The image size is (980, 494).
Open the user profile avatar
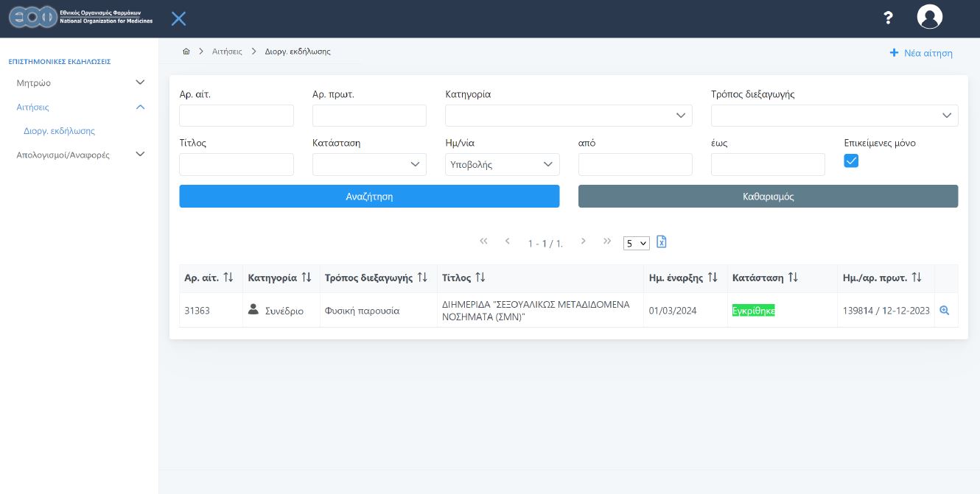pyautogui.click(x=929, y=17)
